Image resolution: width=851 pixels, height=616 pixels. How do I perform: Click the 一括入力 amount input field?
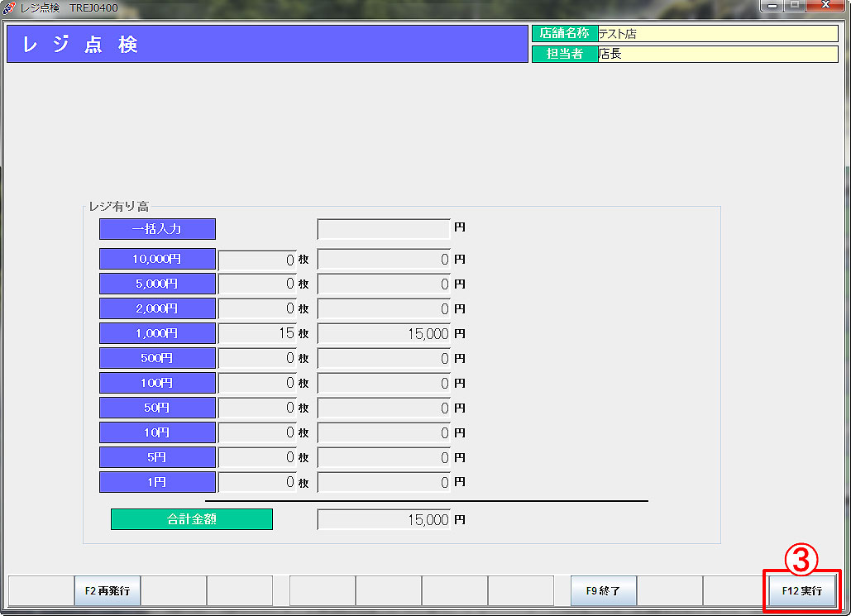pyautogui.click(x=384, y=229)
